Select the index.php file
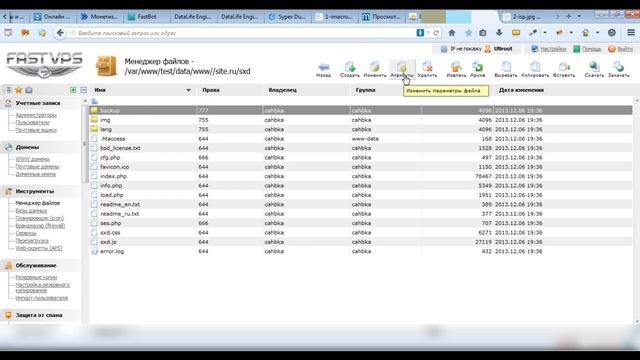 361,176
